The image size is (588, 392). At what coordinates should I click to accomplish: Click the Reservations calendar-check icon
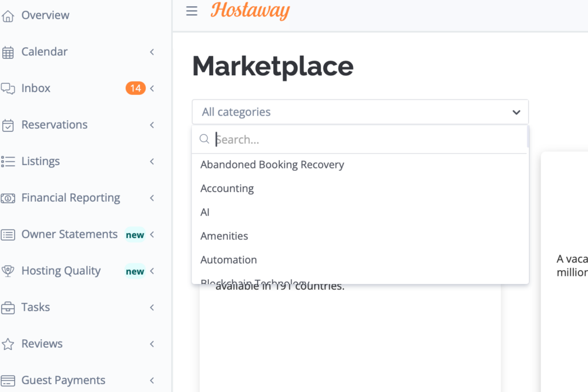(x=7, y=125)
